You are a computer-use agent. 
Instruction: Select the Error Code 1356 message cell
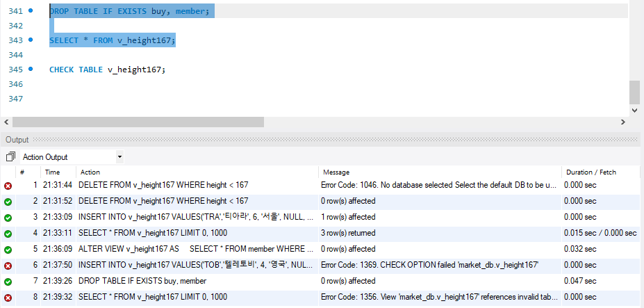(440, 298)
